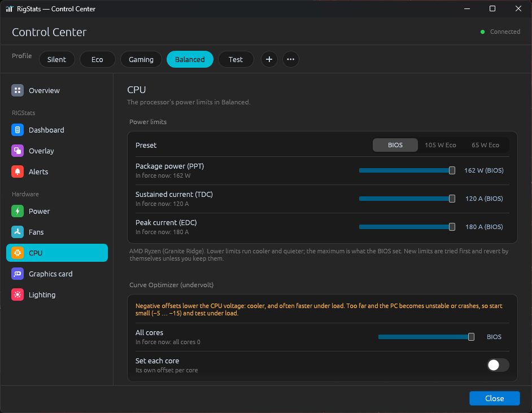
Task: Click the In force now: all cores 0
Action: [x=168, y=342]
